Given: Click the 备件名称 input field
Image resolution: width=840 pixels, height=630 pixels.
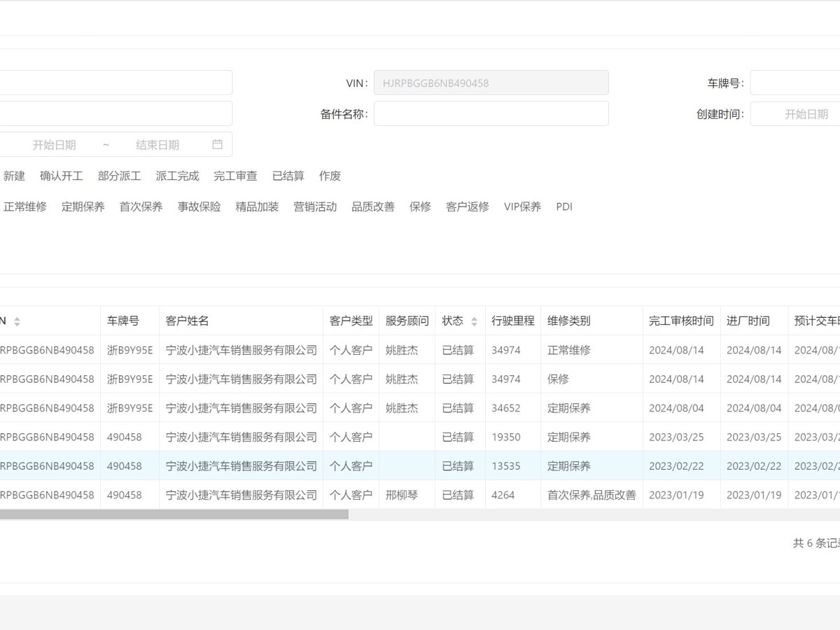Looking at the screenshot, I should pos(491,113).
